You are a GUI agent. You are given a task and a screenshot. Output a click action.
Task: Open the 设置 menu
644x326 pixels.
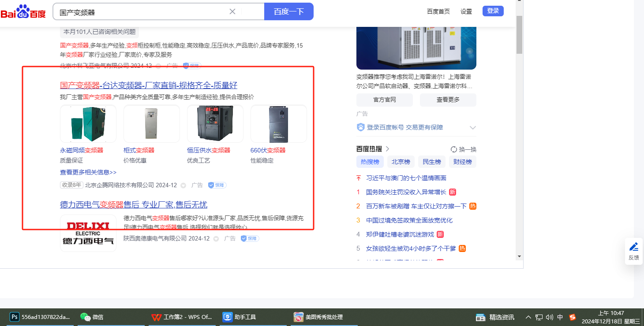466,11
